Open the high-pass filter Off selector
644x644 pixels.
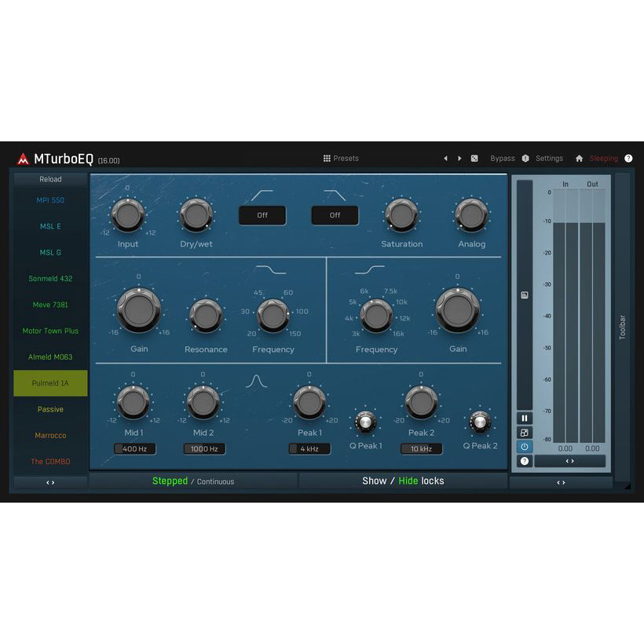click(262, 215)
